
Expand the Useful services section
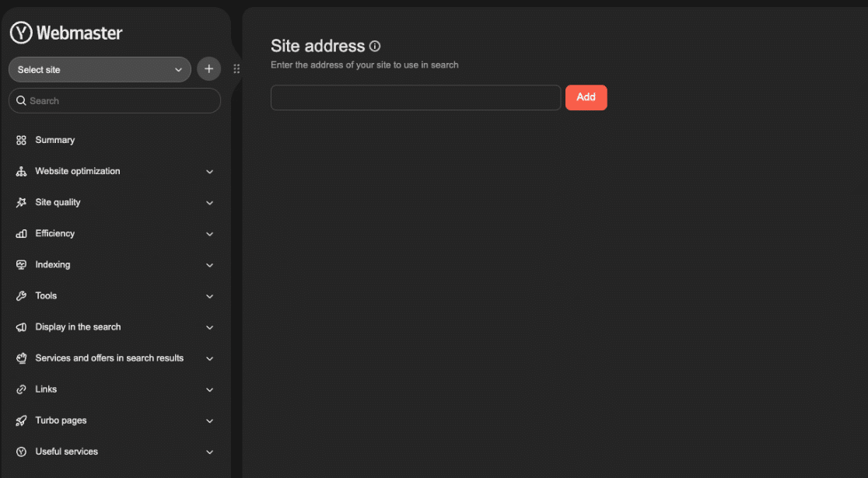coord(209,452)
